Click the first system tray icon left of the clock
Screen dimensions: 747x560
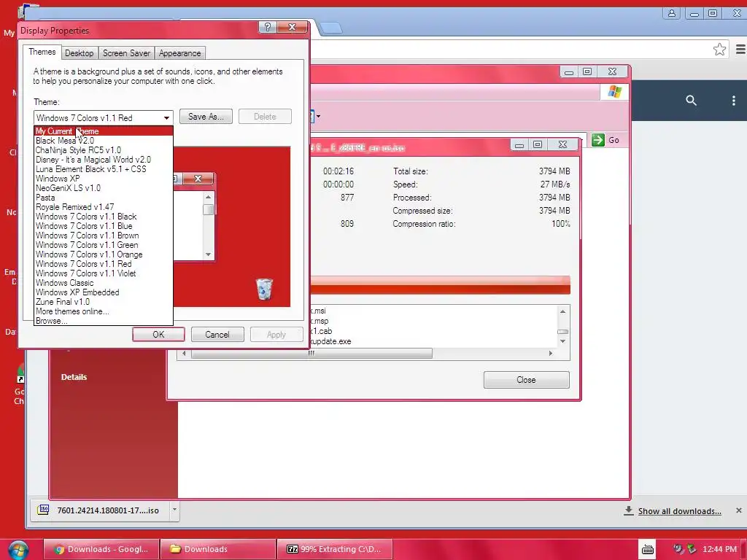tap(678, 549)
